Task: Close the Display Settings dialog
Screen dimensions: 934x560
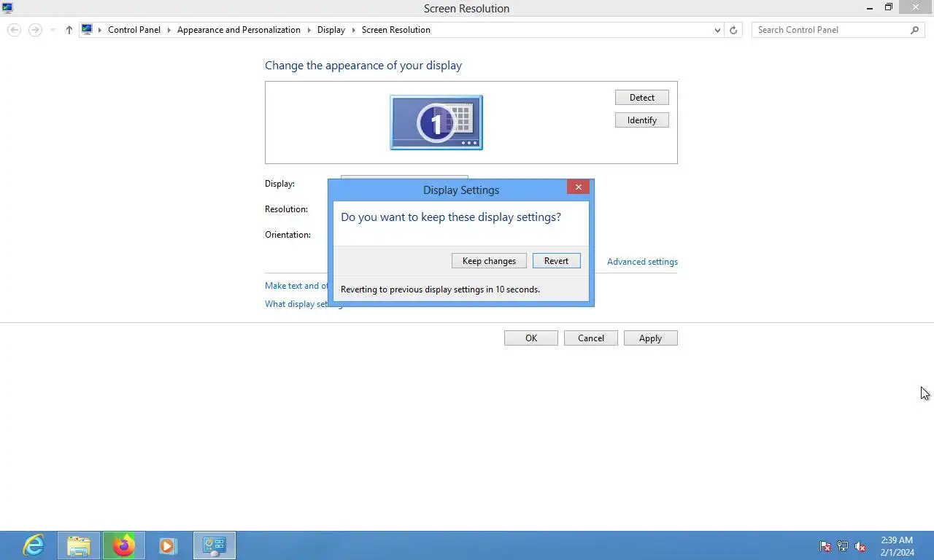Action: 578,187
